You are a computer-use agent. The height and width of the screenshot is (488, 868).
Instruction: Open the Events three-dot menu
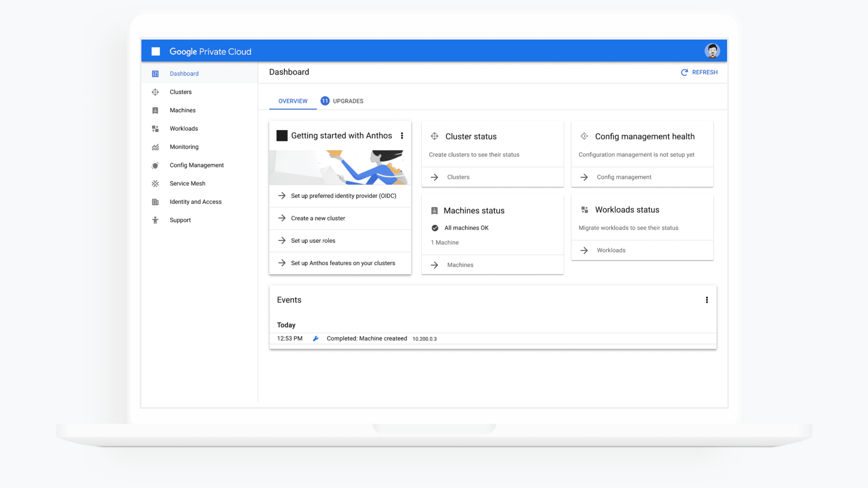[706, 300]
